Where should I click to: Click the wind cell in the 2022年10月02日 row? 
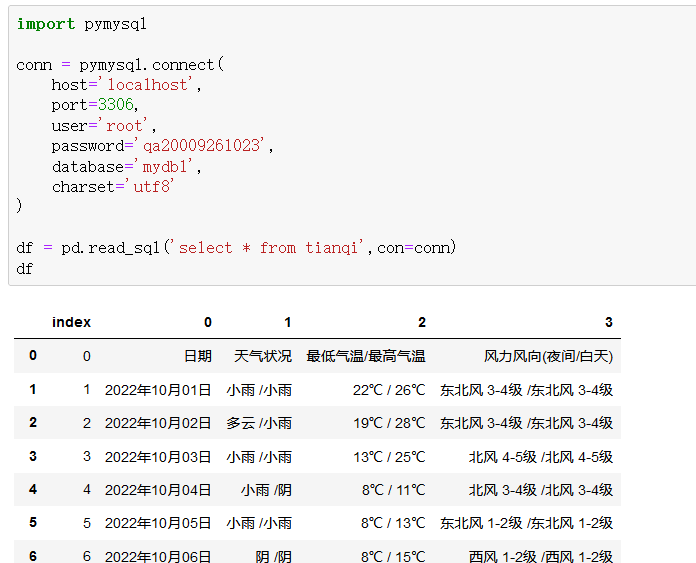526,423
